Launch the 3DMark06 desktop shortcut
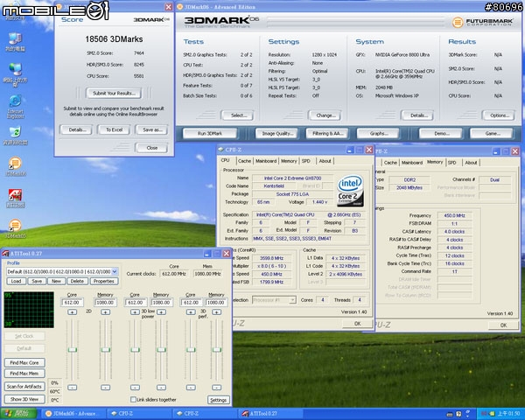The image size is (525, 420). point(15,166)
